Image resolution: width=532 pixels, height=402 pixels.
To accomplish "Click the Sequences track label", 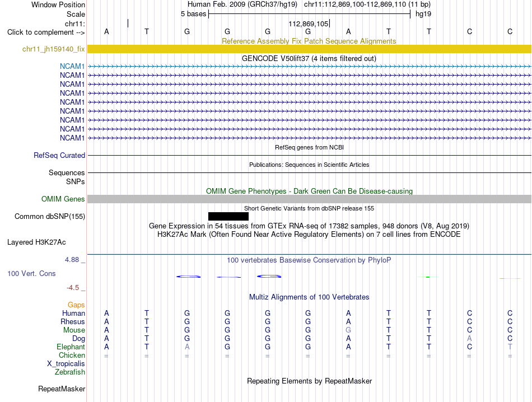I will point(67,172).
